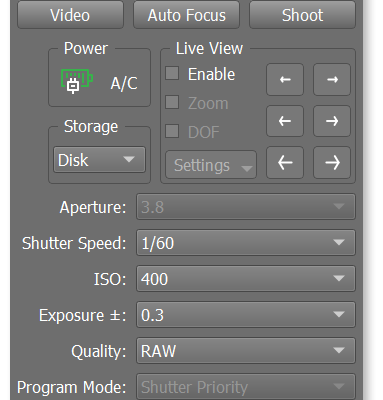Viewport: 383px width, 400px height.
Task: Open the Quality RAW dropdown
Action: pyautogui.click(x=246, y=351)
